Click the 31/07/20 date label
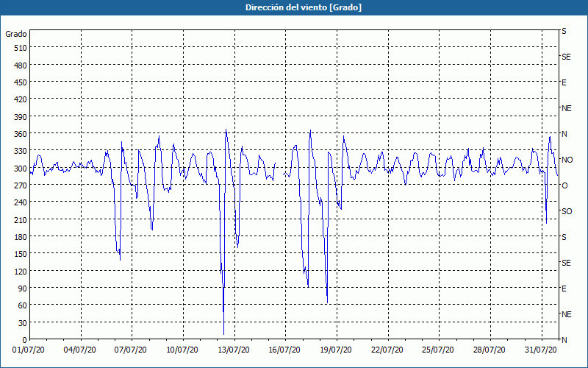This screenshot has width=588, height=368. [540, 350]
